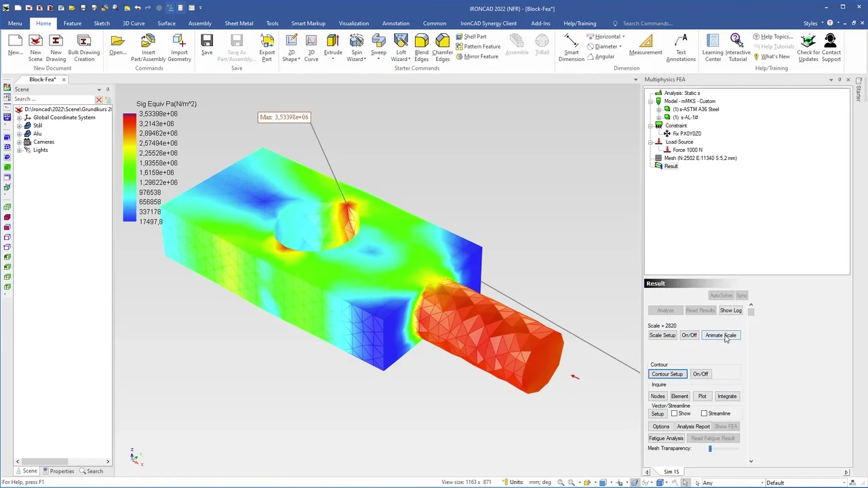Toggle deformation scale On/Off
The width and height of the screenshot is (868, 488).
[689, 335]
